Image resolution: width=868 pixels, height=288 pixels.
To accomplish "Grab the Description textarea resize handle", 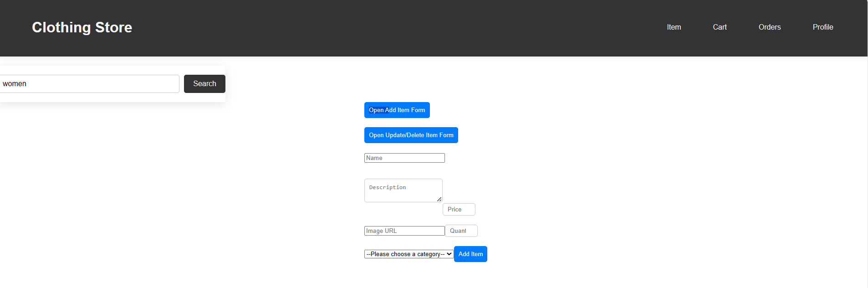I will [439, 199].
